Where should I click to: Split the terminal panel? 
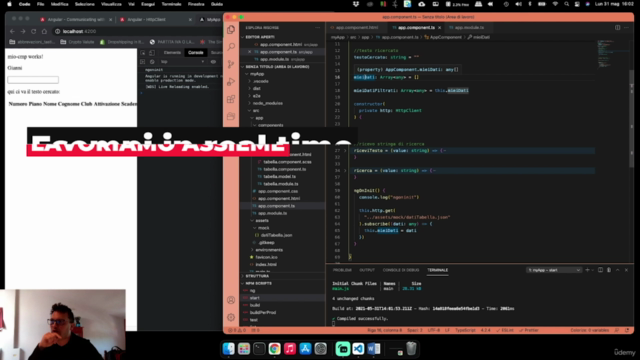[600, 270]
